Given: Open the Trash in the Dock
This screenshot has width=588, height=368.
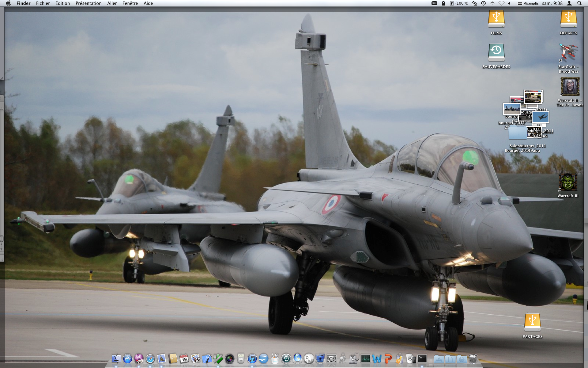Looking at the screenshot, I should click(x=473, y=358).
